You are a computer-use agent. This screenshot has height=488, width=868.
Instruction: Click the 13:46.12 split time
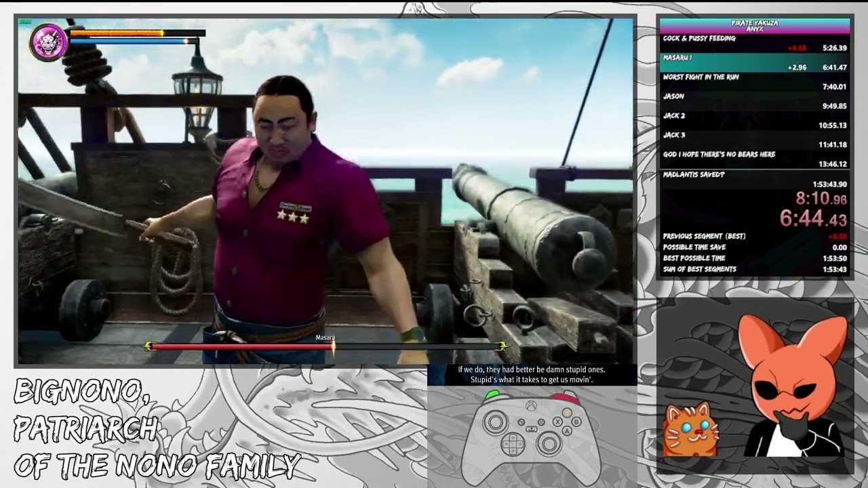click(x=833, y=164)
